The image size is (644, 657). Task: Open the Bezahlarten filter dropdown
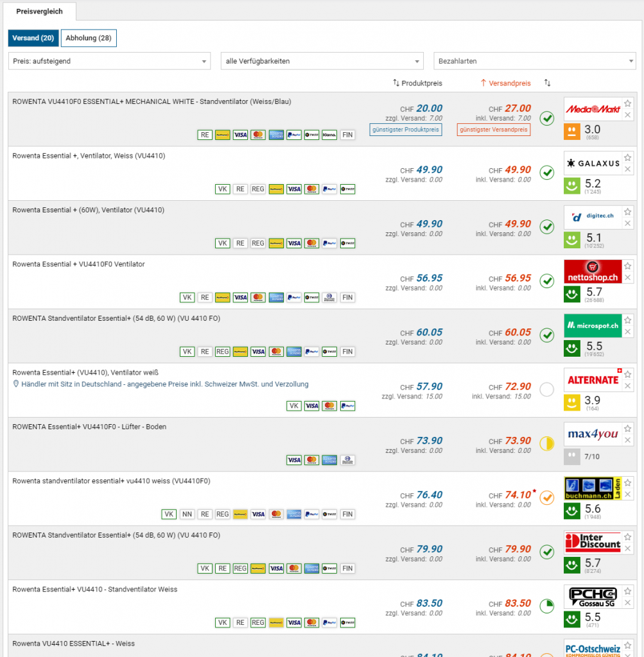pos(534,61)
